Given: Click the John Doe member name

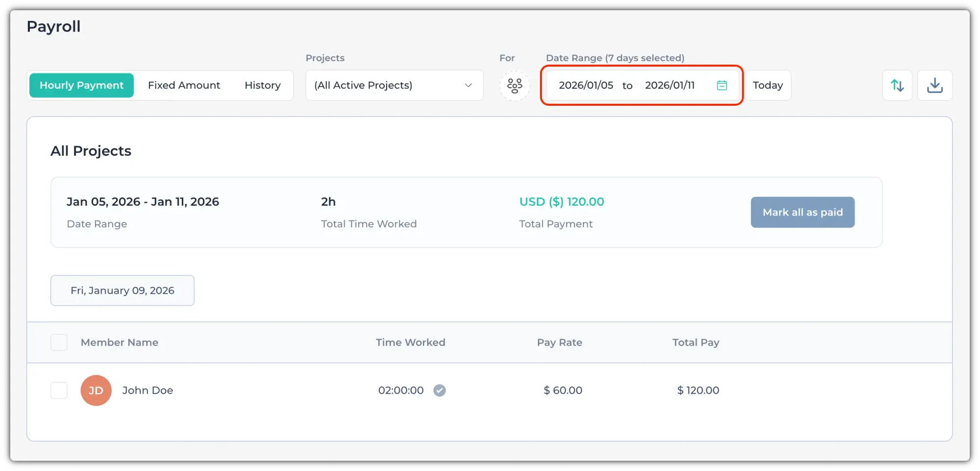Looking at the screenshot, I should pyautogui.click(x=147, y=390).
